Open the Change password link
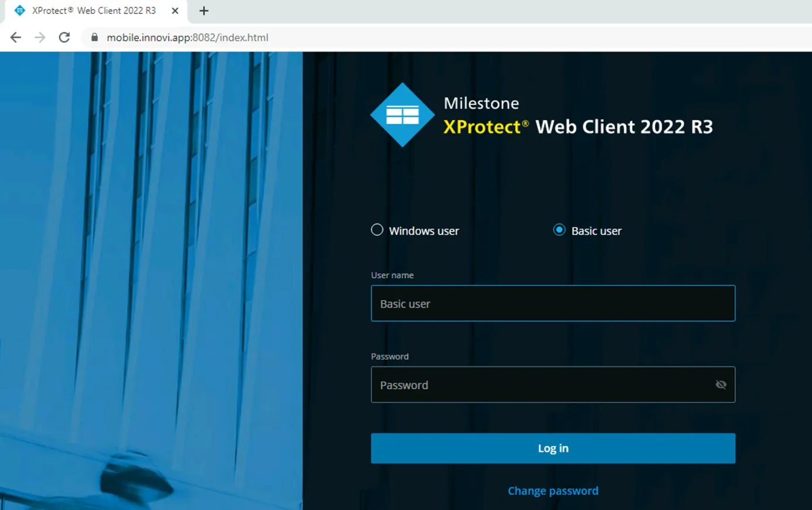812x510 pixels. [x=553, y=491]
